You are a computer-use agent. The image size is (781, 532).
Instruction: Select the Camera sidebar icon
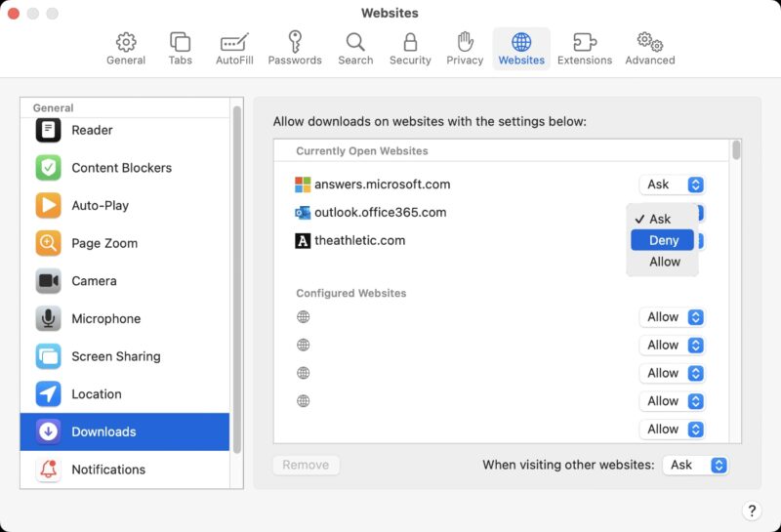click(49, 281)
